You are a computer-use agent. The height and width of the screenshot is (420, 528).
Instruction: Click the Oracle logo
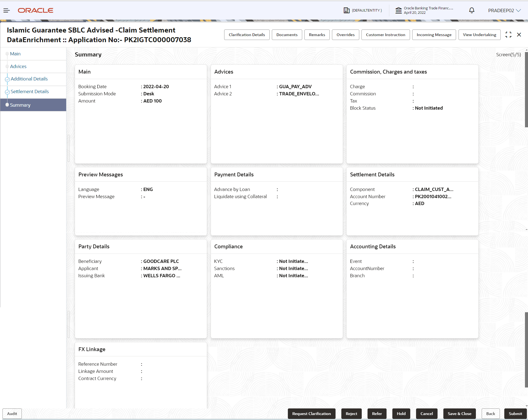pyautogui.click(x=36, y=10)
